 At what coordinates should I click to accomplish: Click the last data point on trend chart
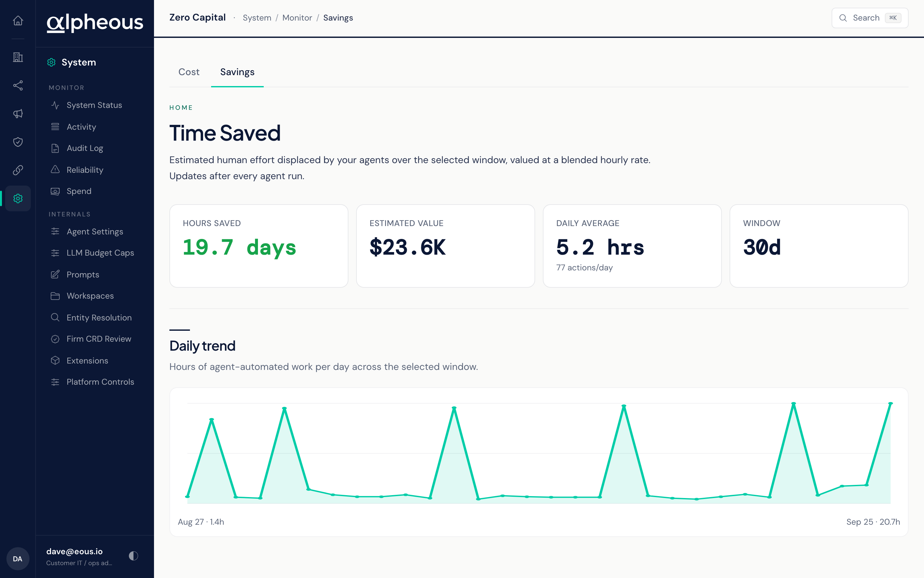click(890, 403)
